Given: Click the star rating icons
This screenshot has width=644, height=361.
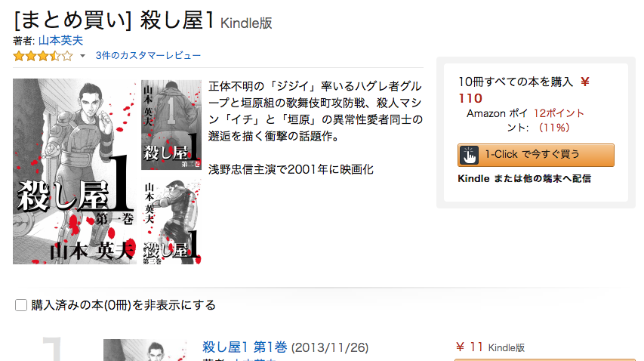Looking at the screenshot, I should [x=43, y=56].
